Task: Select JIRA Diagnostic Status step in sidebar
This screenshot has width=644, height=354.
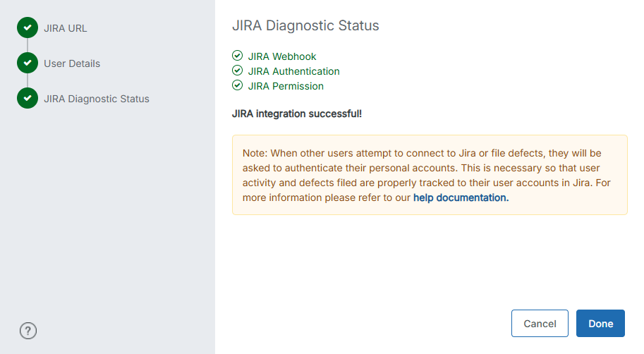Action: (97, 99)
